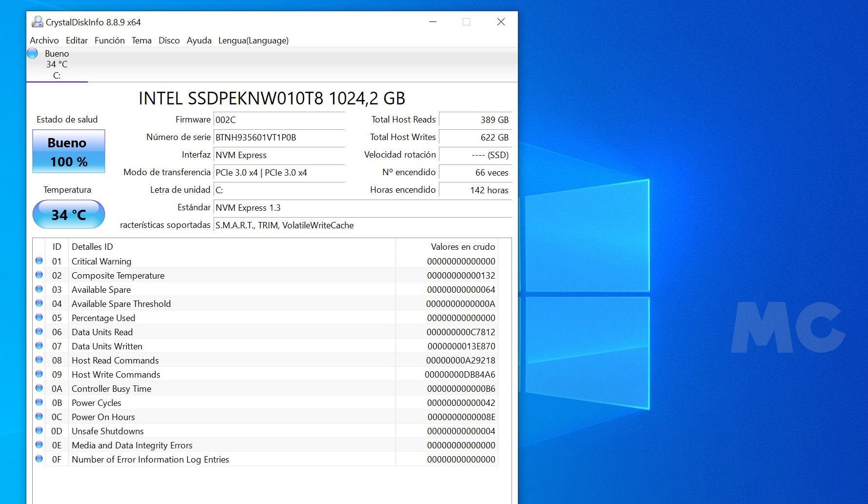Click the Valores en crudo column header
Screen dimensions: 868x504
tap(462, 247)
